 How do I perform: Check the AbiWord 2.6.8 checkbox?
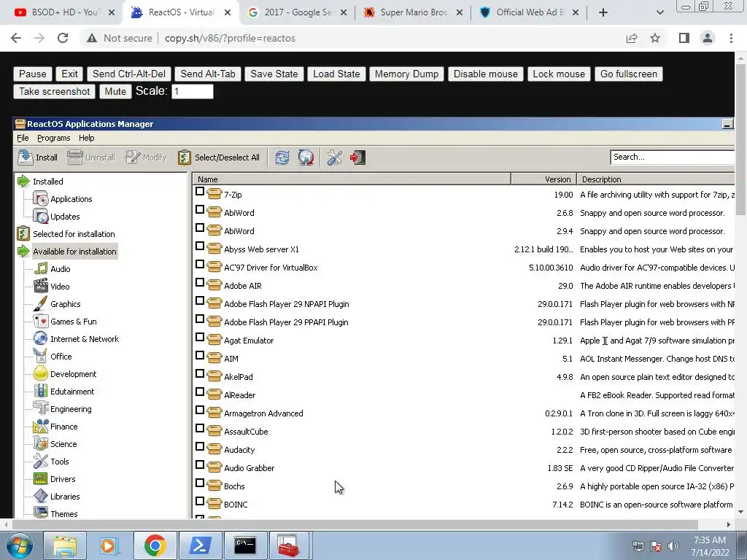click(x=200, y=209)
